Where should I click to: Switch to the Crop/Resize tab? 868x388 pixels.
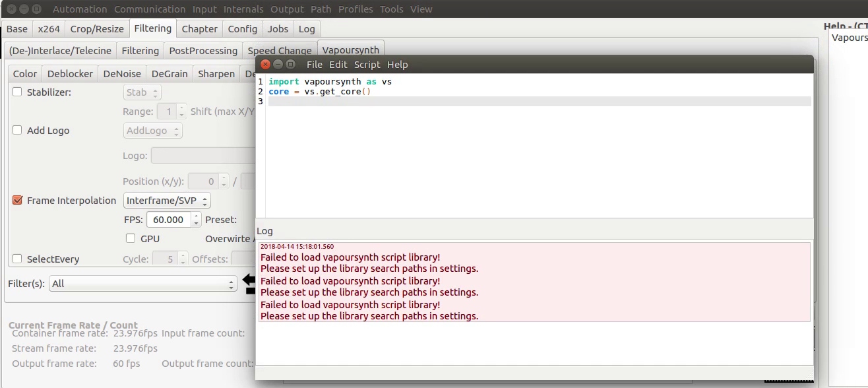pos(97,29)
